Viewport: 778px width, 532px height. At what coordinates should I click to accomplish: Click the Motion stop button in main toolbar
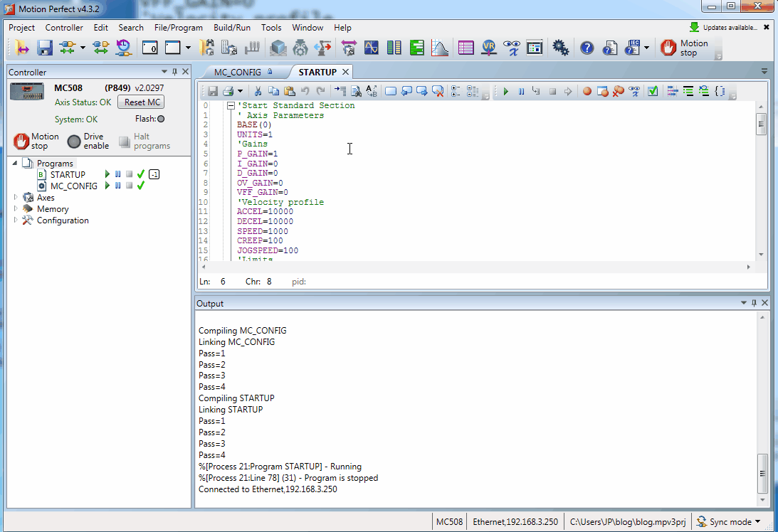click(x=685, y=48)
